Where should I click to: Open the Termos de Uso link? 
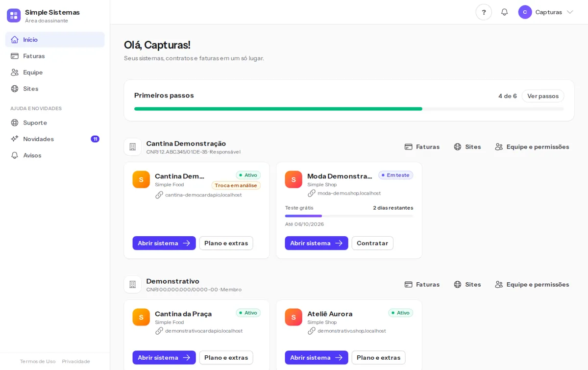point(38,362)
